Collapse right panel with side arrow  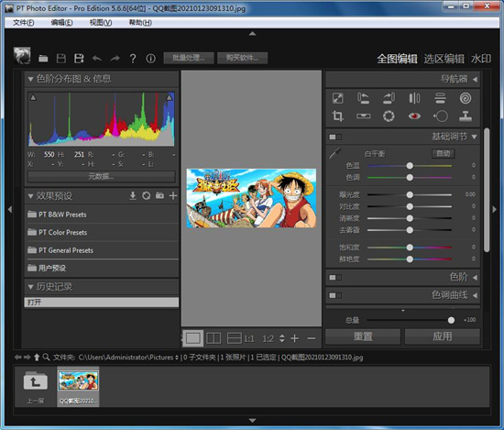pos(494,209)
